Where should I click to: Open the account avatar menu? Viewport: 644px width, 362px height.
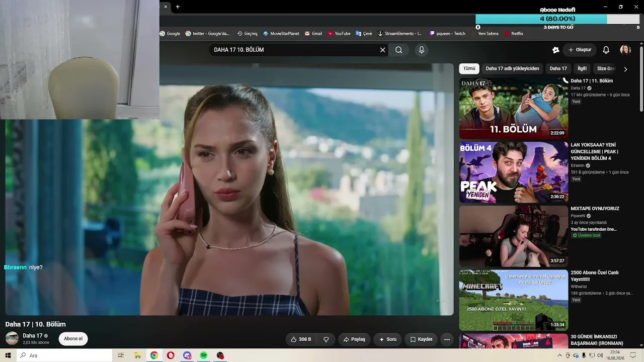point(625,50)
